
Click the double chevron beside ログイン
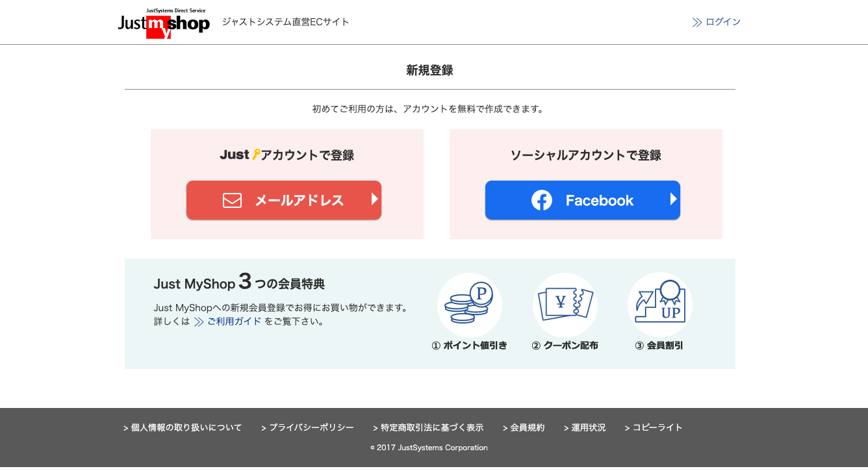coord(697,22)
